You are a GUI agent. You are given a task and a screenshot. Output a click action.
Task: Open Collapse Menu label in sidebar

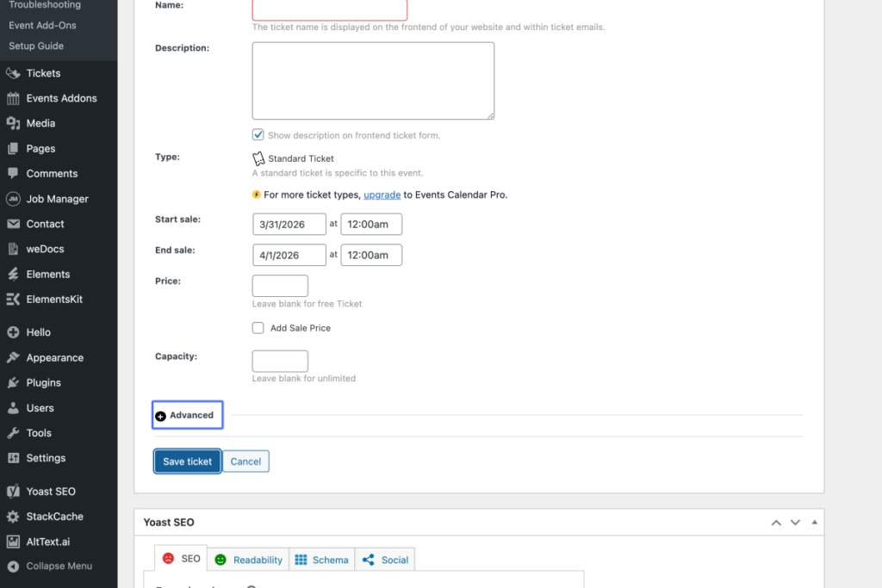pyautogui.click(x=59, y=566)
